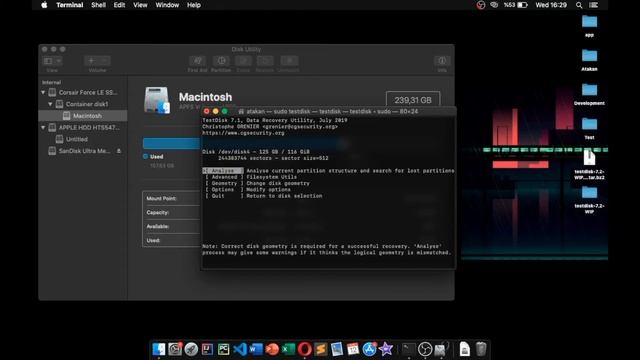Open the View dropdown arrow in Disk Utility toolbar
Viewport: 640px width, 360px height.
(x=58, y=61)
